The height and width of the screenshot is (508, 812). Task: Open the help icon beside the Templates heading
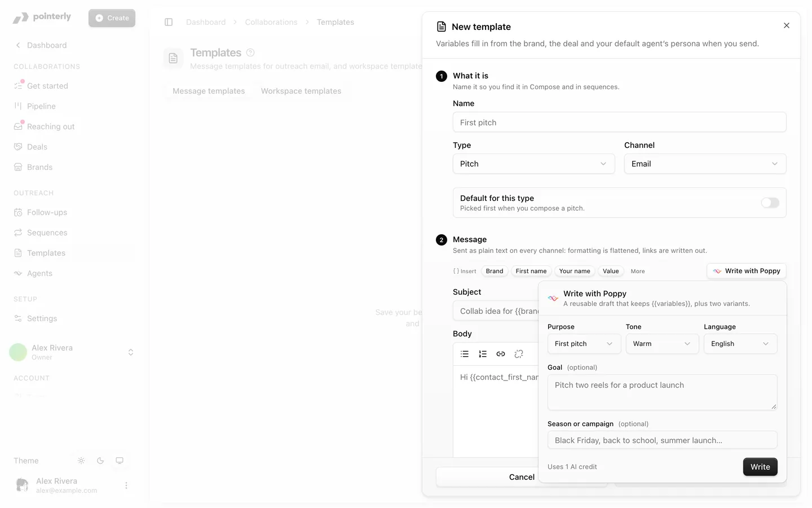tap(250, 52)
